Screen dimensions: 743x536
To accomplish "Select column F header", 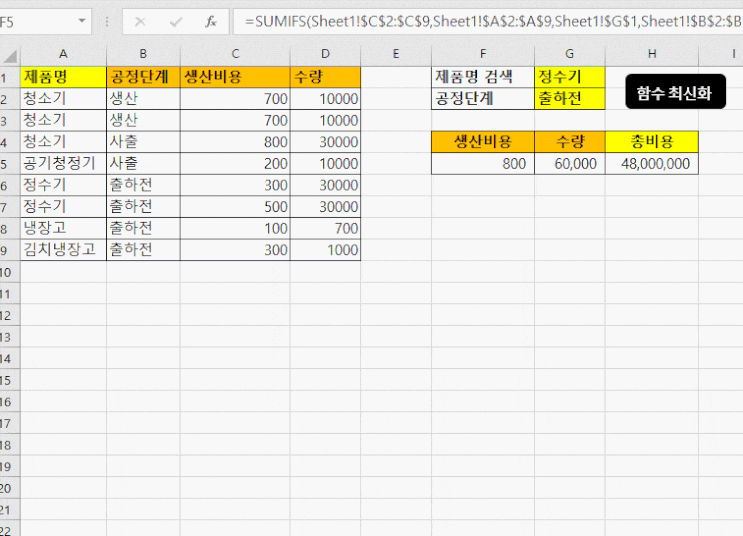I will 483,54.
